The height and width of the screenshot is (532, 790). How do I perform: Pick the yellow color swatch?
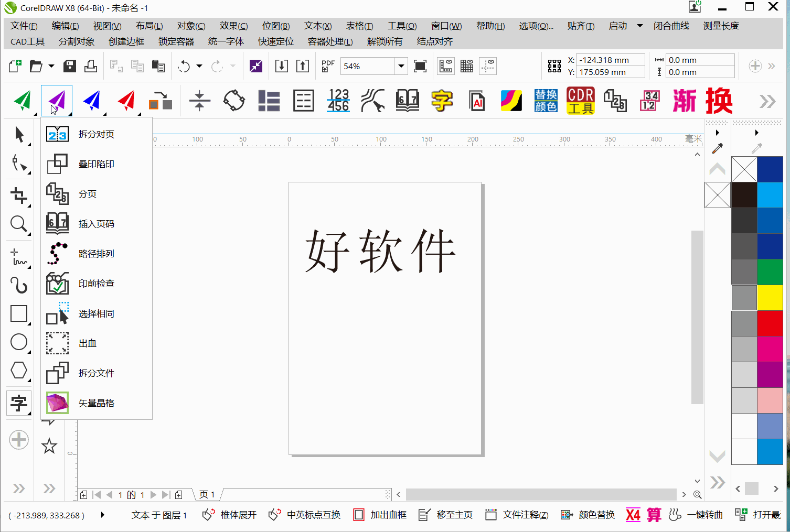pos(770,298)
